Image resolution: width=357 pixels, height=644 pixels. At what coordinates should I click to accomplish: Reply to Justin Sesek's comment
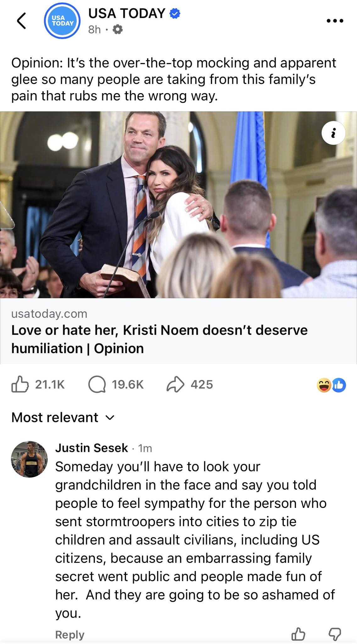[70, 635]
